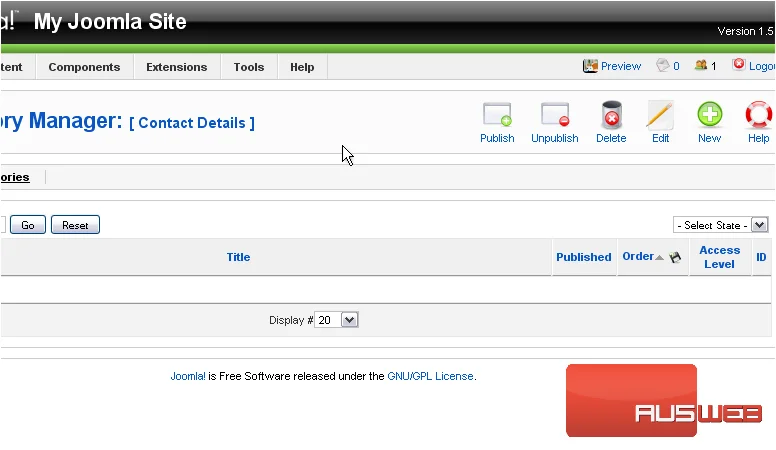This screenshot has width=776, height=450.
Task: Click the Delete trash can icon
Action: (x=611, y=115)
